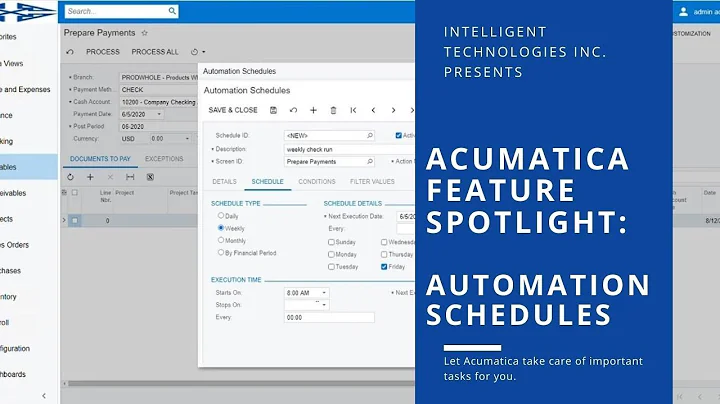Open the Payment Date dropdown
720x404 pixels.
pyautogui.click(x=159, y=114)
